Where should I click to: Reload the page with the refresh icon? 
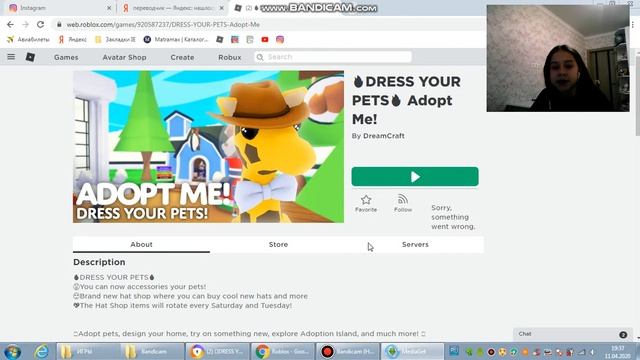click(40, 24)
